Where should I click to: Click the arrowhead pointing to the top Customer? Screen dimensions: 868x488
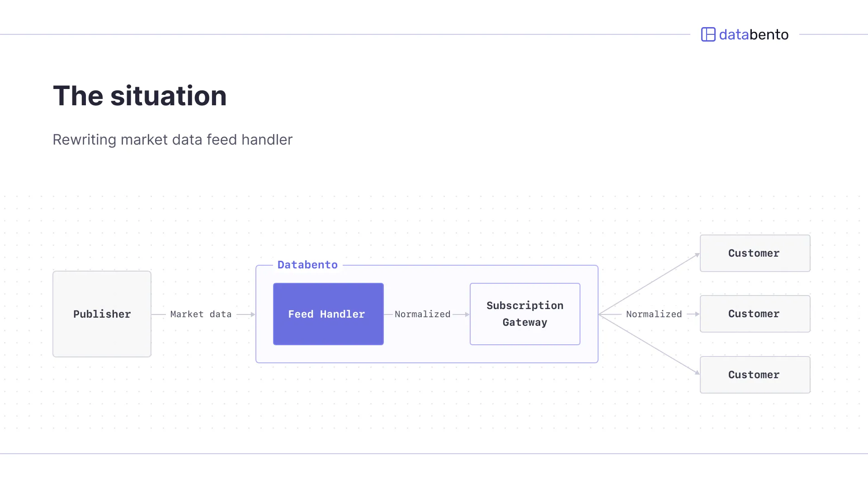coord(697,255)
